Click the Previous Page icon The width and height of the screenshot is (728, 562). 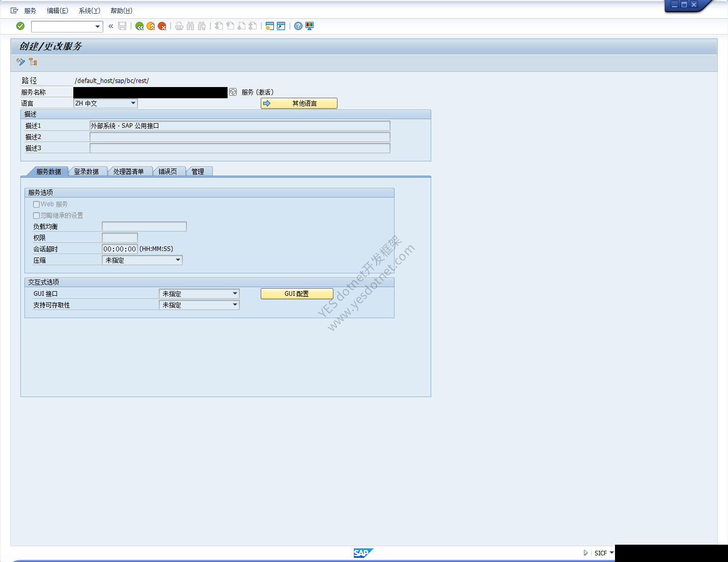click(230, 26)
